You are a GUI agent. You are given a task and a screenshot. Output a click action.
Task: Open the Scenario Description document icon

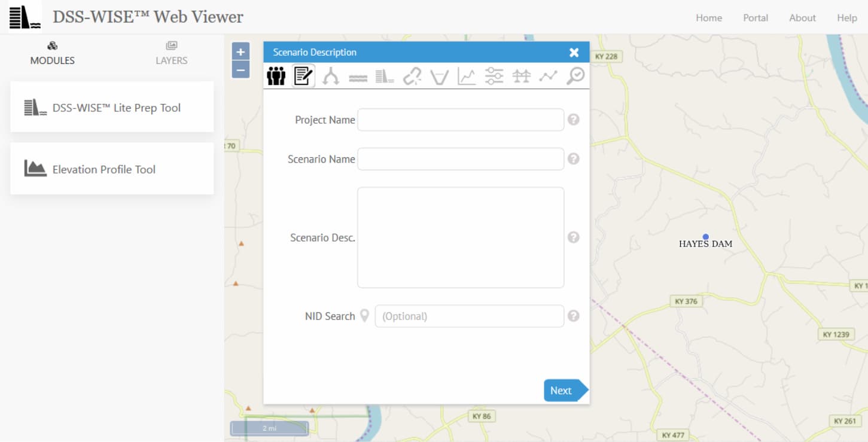coord(303,75)
